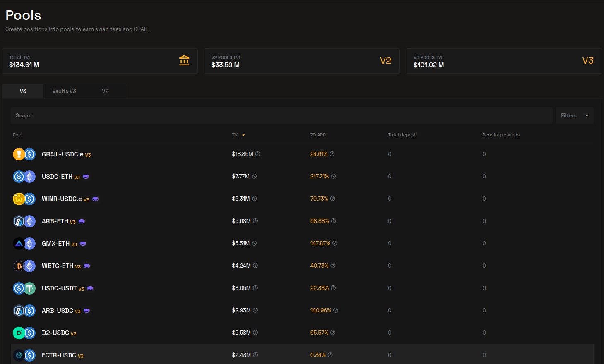Open the Filters dropdown
Viewport: 604px width, 364px height.
(575, 115)
